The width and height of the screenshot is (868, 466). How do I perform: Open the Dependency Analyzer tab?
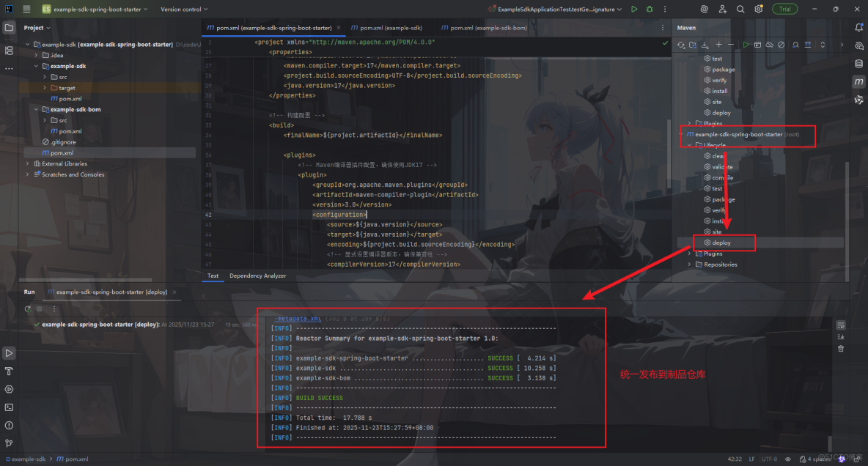pyautogui.click(x=257, y=276)
